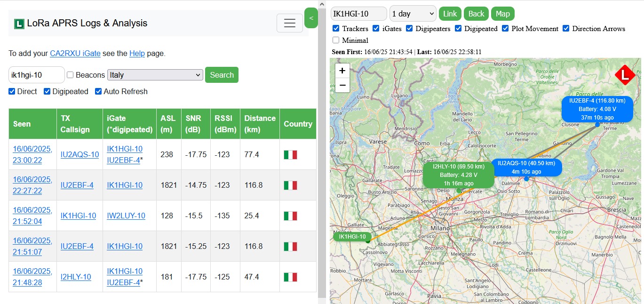
Task: Open the Italy country dropdown
Action: (x=155, y=75)
